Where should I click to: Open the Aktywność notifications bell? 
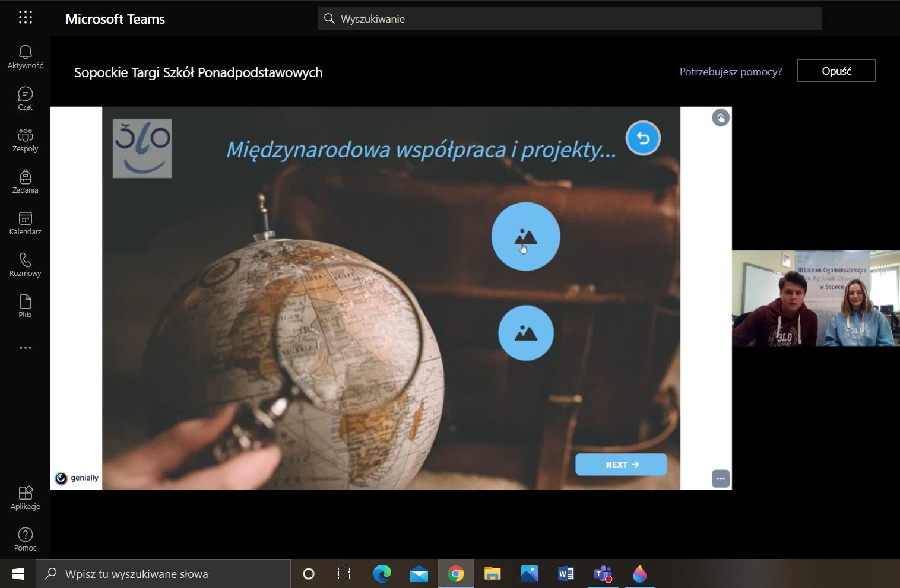tap(25, 57)
